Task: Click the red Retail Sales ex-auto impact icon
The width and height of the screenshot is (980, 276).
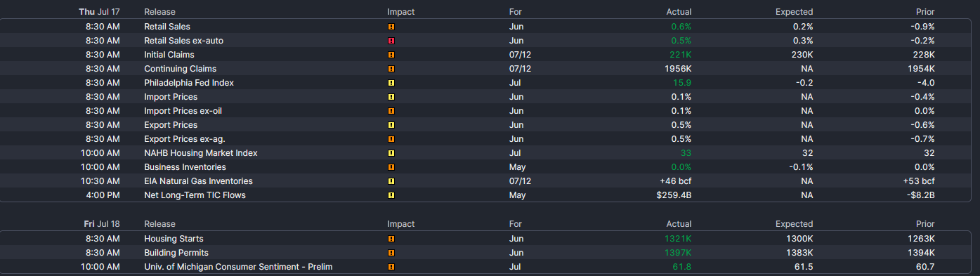Action: pos(391,41)
